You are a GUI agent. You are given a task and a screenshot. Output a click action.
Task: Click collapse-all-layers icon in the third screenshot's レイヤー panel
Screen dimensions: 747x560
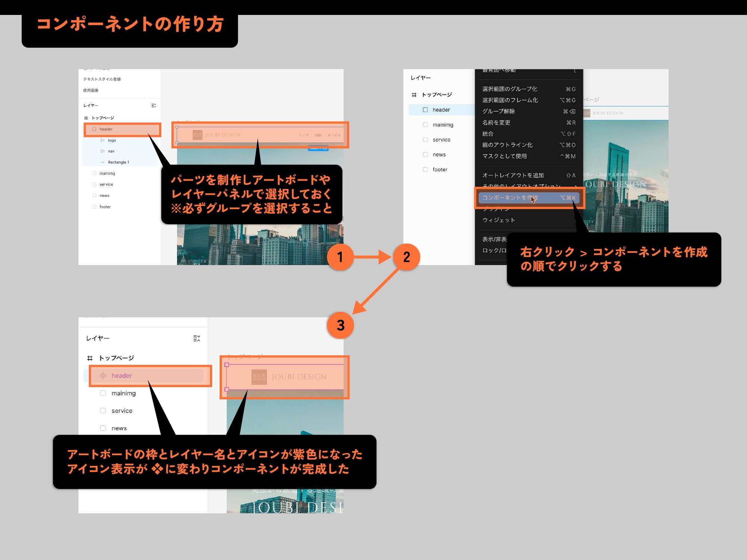tap(197, 338)
